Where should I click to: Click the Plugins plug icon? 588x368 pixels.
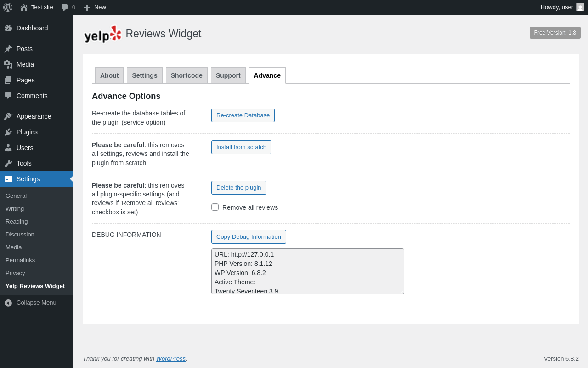[8, 132]
